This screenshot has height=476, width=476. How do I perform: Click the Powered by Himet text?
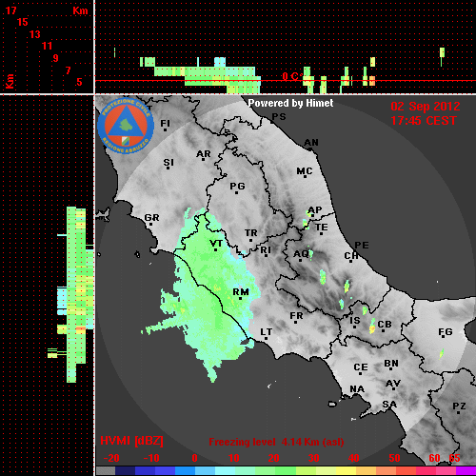point(290,103)
